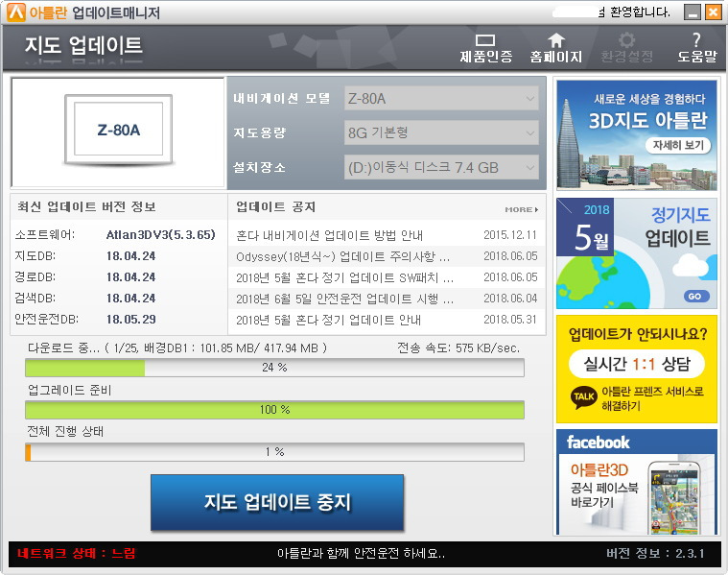
Task: Click software version Atlan3DV3(5.3.65)
Action: [160, 235]
